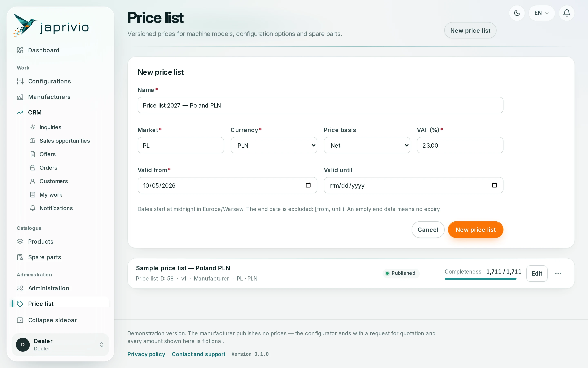The width and height of the screenshot is (588, 368).
Task: Click the Spare parts icon
Action: (20, 257)
